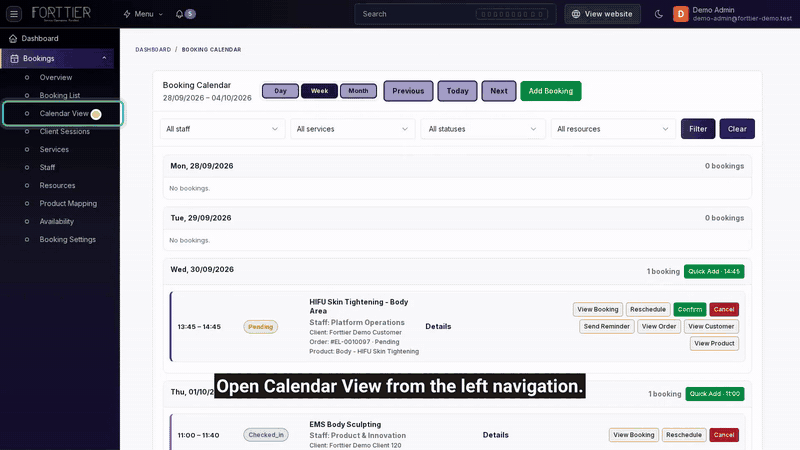Click the Pending status badge
This screenshot has width=800, height=450.
[x=260, y=327]
